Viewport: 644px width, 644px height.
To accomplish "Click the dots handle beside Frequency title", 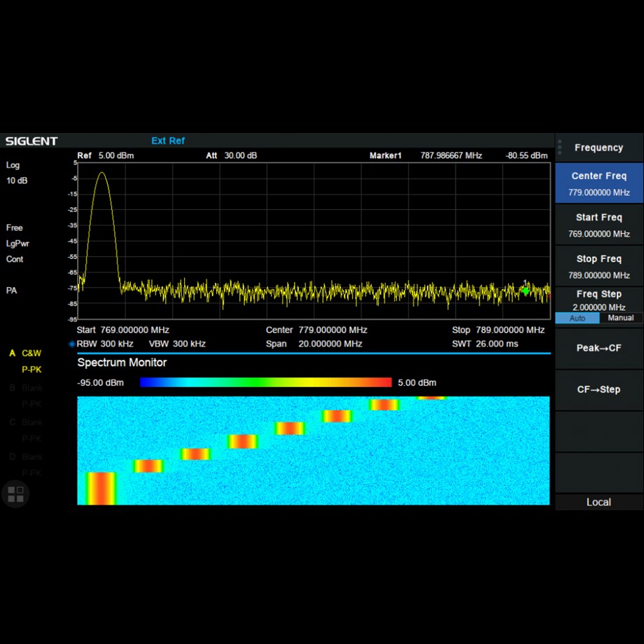I will pyautogui.click(x=559, y=147).
